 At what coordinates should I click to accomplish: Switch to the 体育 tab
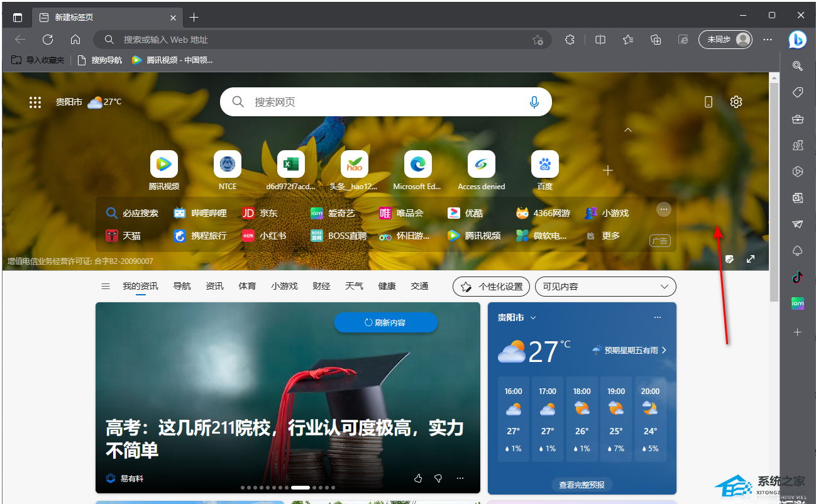pos(247,287)
